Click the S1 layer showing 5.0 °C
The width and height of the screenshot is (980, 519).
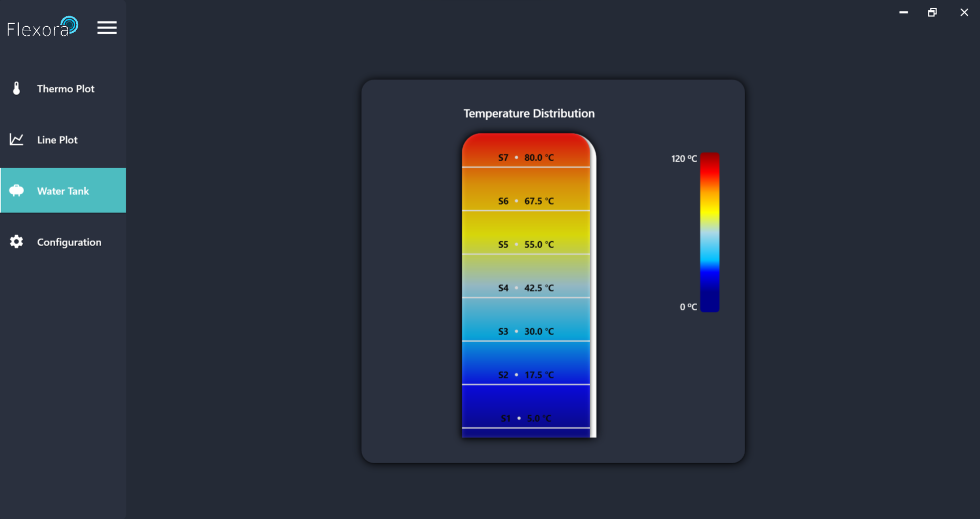point(526,406)
